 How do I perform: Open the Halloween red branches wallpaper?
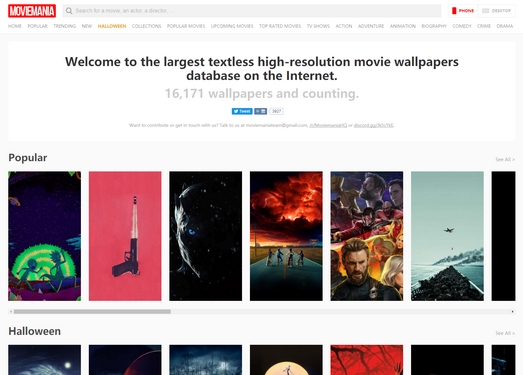(x=367, y=360)
